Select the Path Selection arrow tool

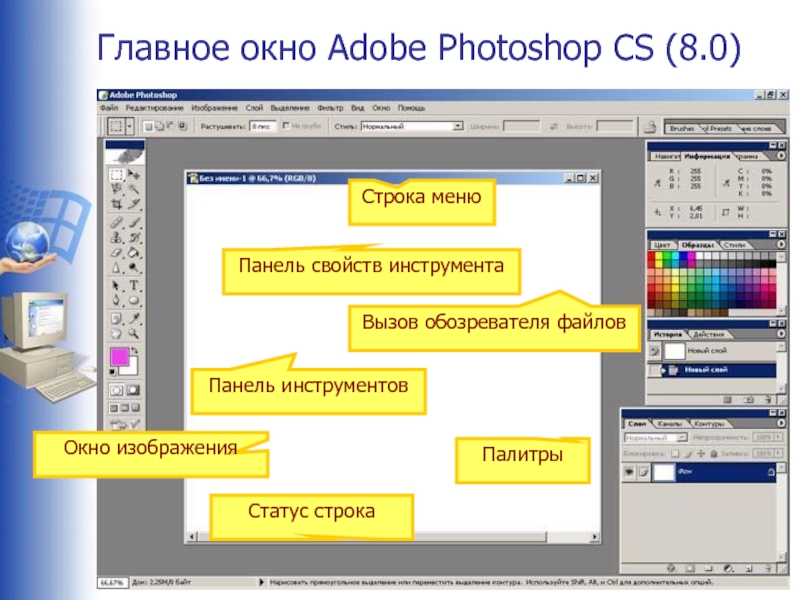[116, 285]
